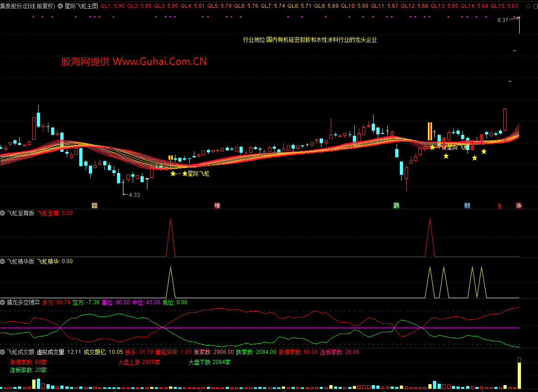Click the star left of 星际飞虹 label
Screen dimensions: 538x392
point(185,174)
